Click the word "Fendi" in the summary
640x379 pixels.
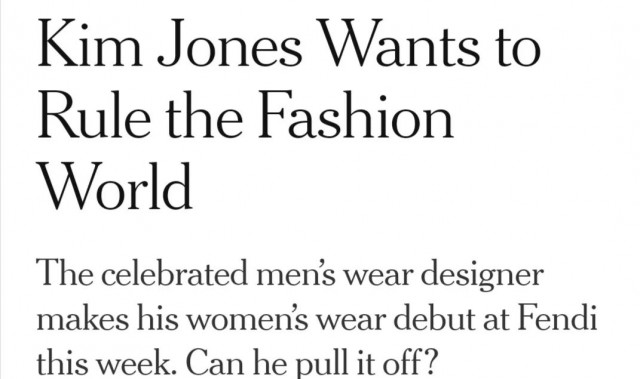pyautogui.click(x=558, y=317)
